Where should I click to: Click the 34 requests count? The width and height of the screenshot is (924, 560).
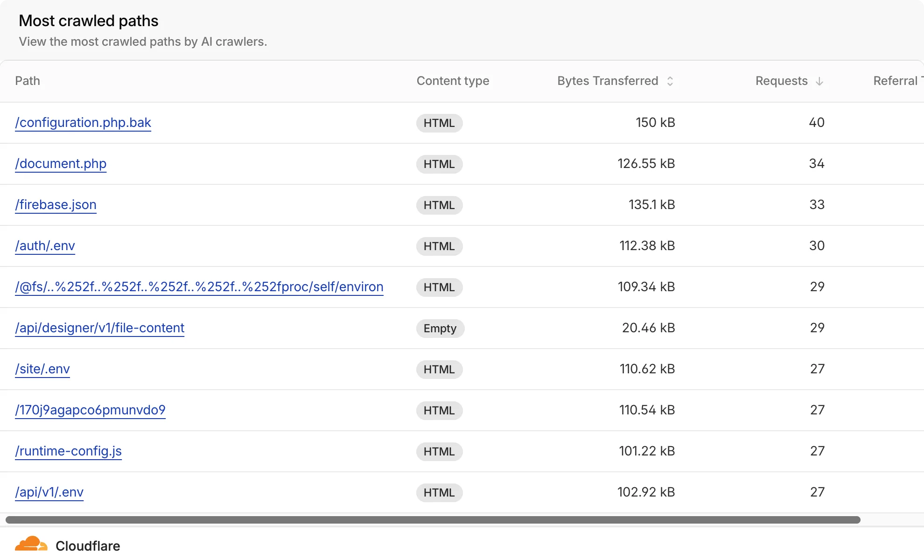point(817,164)
